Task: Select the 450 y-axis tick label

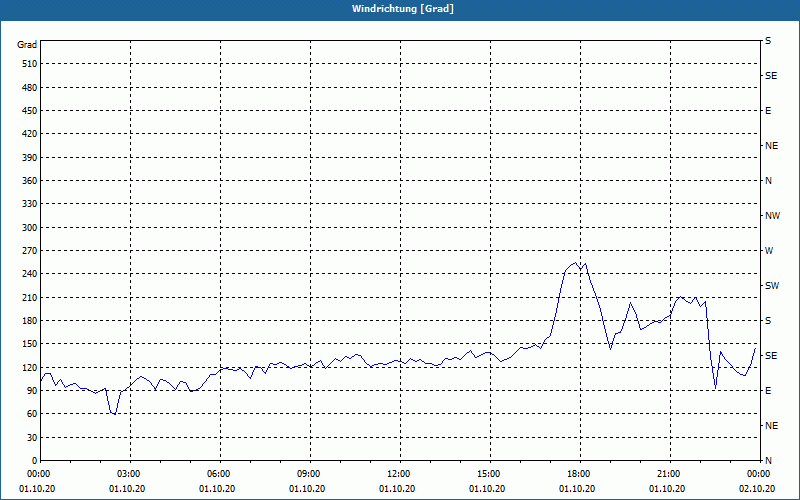Action: coord(30,111)
